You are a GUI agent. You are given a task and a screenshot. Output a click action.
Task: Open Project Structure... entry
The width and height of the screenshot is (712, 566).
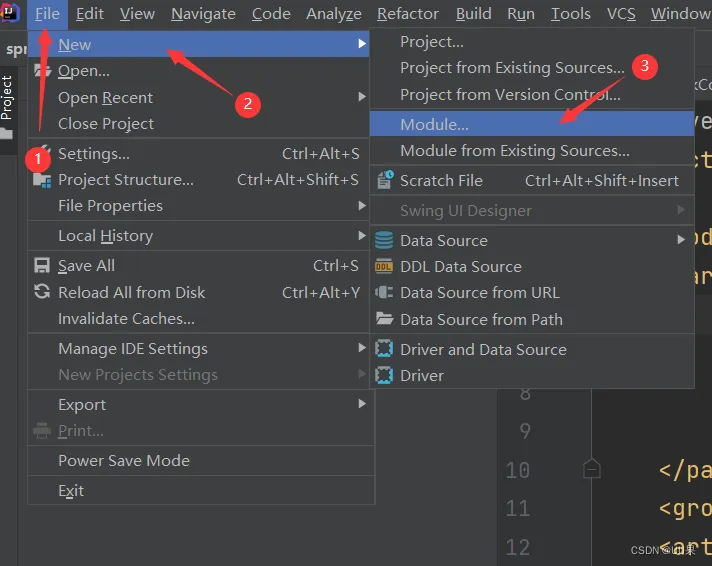[x=198, y=180]
